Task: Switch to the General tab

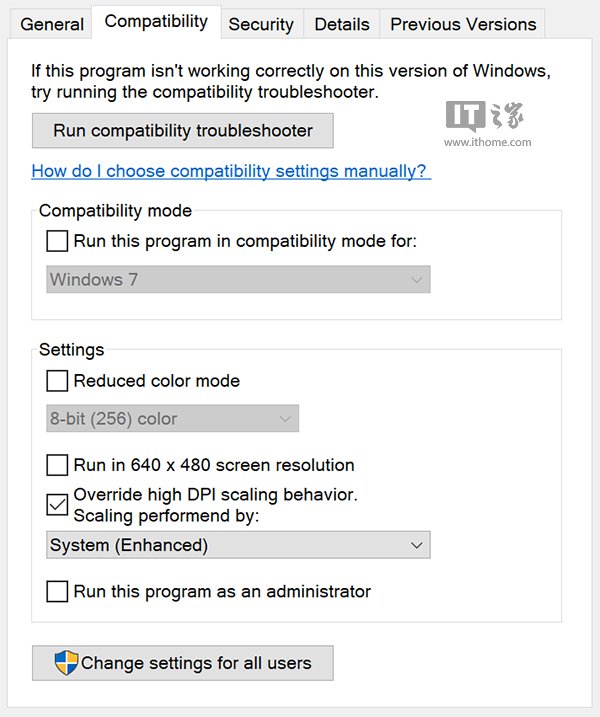Action: click(x=52, y=24)
